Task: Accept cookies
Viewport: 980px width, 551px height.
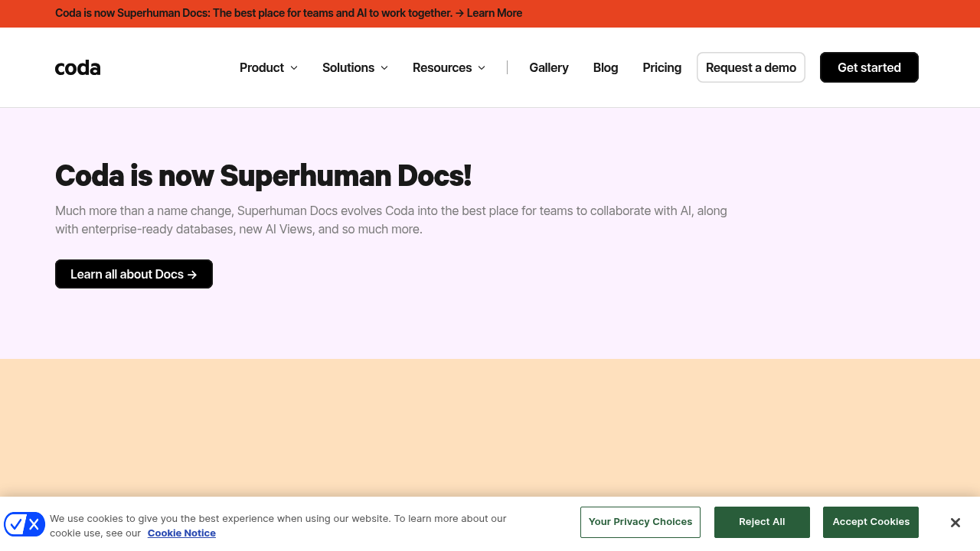Action: 871,522
